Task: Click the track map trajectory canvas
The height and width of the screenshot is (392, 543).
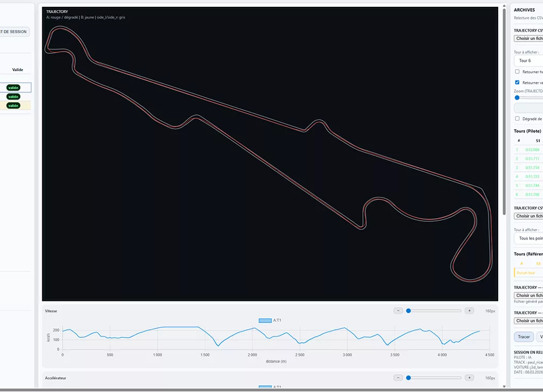Action: click(x=270, y=153)
